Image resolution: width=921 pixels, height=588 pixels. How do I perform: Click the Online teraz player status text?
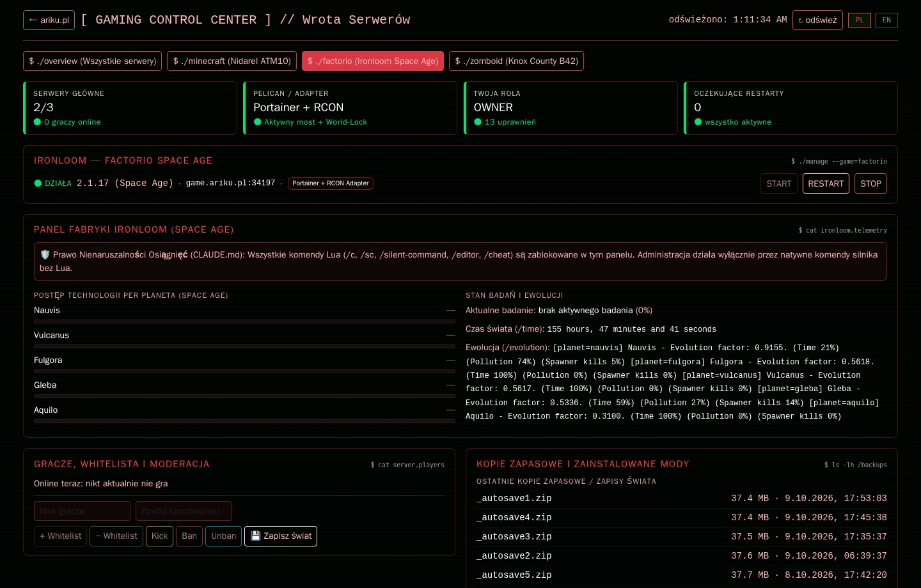pyautogui.click(x=101, y=484)
